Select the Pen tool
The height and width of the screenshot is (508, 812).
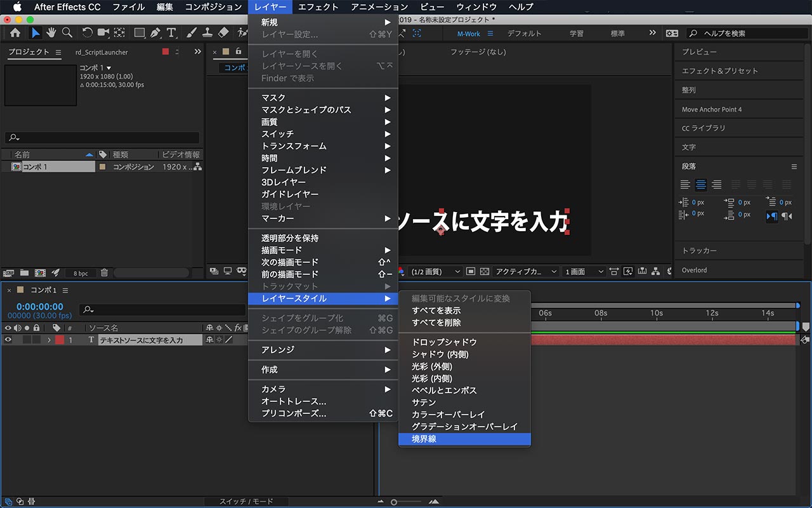[155, 33]
